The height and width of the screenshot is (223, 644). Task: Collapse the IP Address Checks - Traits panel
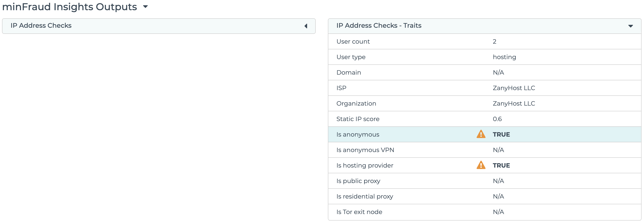click(x=631, y=26)
